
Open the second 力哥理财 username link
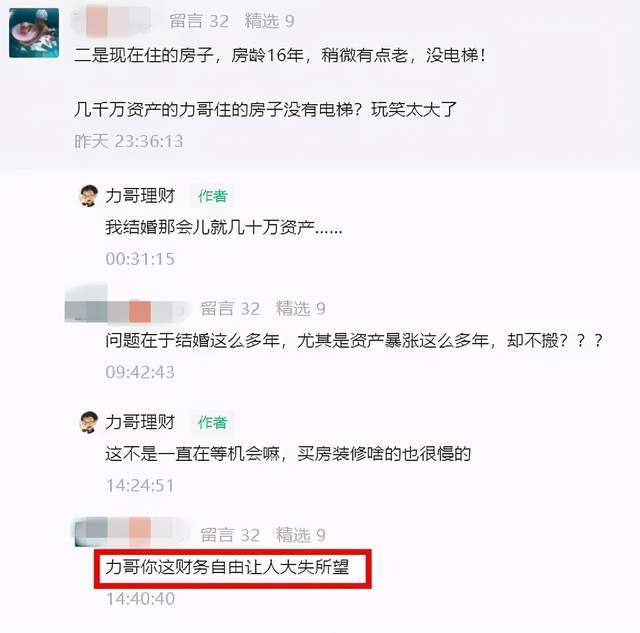pyautogui.click(x=140, y=422)
